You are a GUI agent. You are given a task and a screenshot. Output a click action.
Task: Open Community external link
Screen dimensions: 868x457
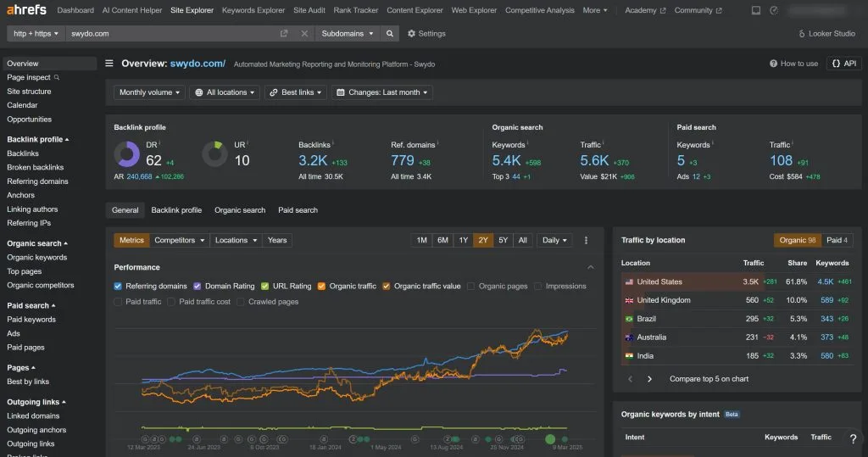click(698, 10)
